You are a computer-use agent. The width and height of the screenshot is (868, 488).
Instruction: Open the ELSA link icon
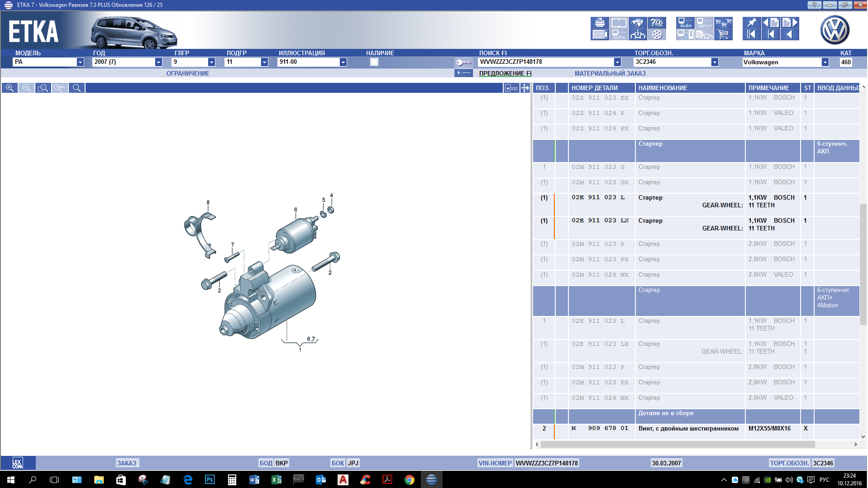coord(685,23)
